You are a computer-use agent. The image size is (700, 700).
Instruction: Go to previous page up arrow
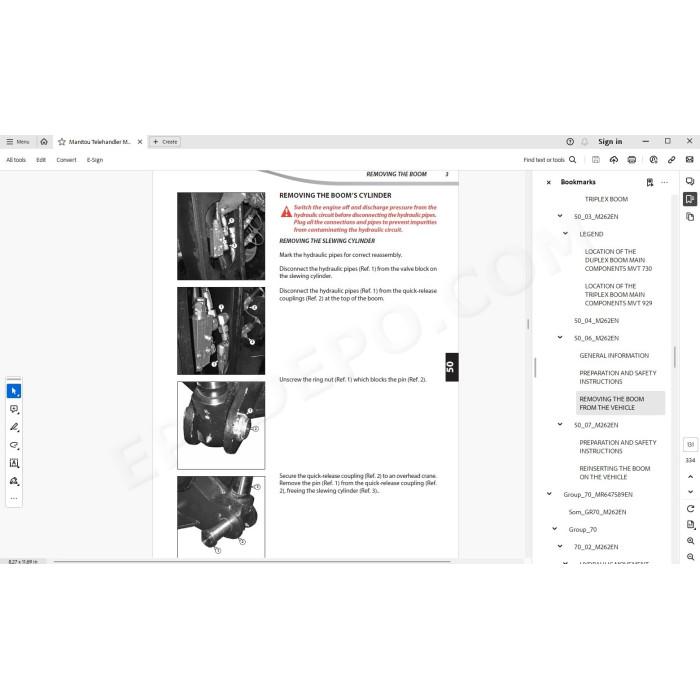pyautogui.click(x=690, y=477)
